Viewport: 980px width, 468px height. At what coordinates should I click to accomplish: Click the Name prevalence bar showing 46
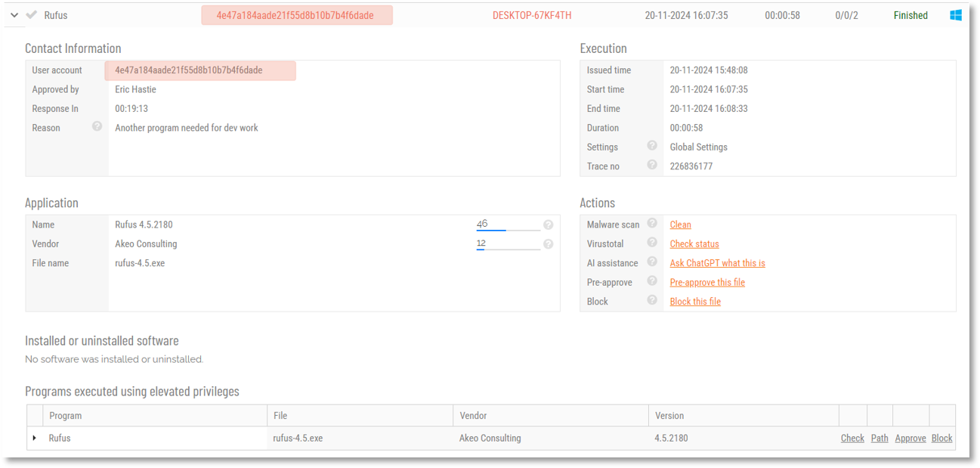point(508,225)
